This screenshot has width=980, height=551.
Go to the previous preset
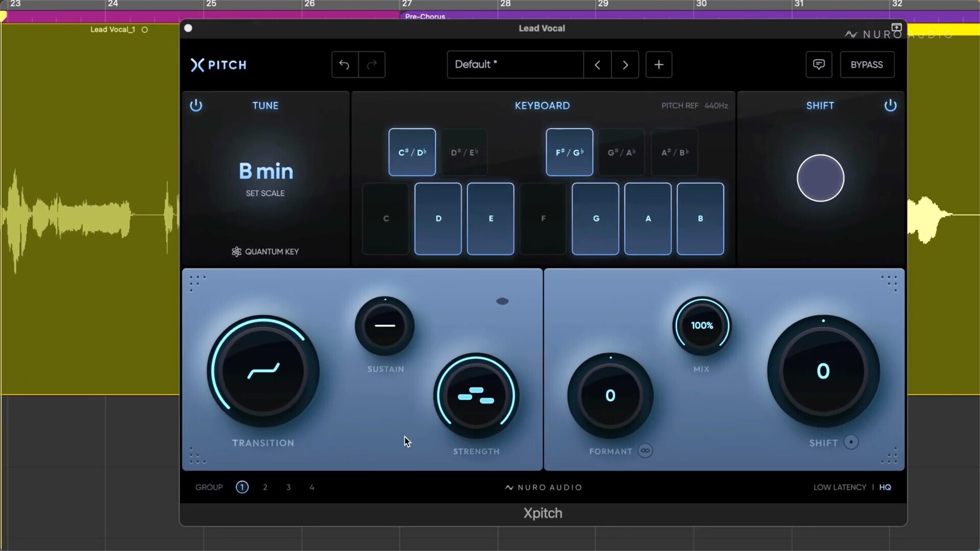click(597, 65)
